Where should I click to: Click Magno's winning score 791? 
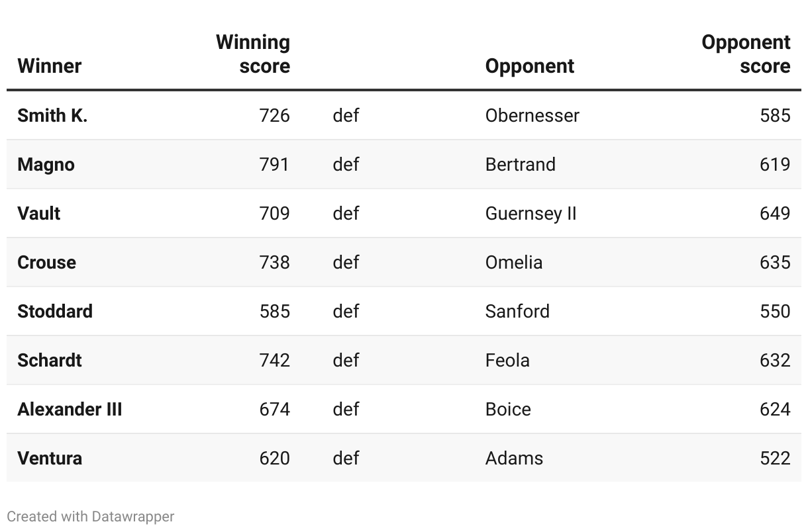(x=274, y=165)
